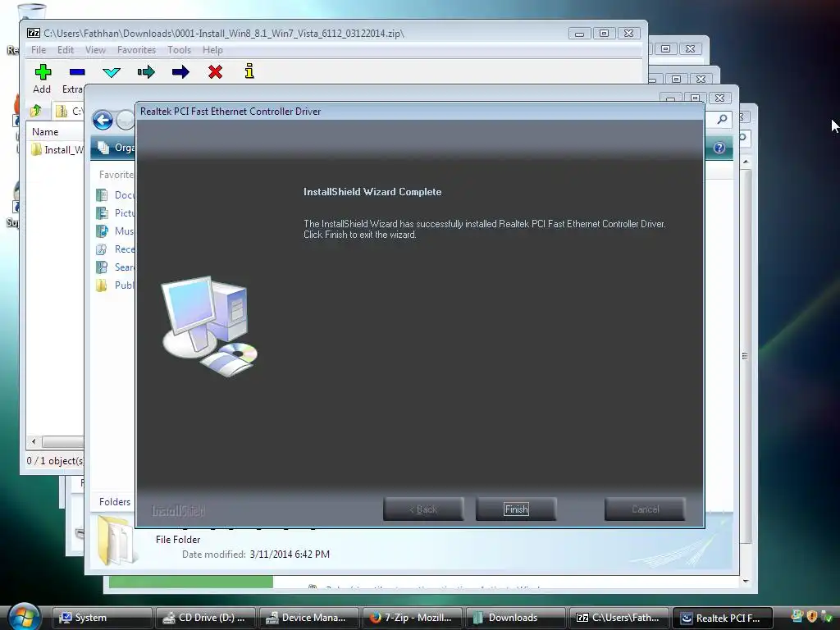Click the Cancel button in the installer
The width and height of the screenshot is (840, 630).
645,509
